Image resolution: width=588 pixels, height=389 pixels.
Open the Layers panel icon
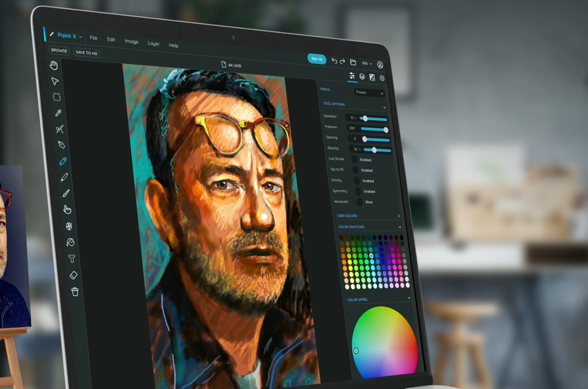coord(362,77)
